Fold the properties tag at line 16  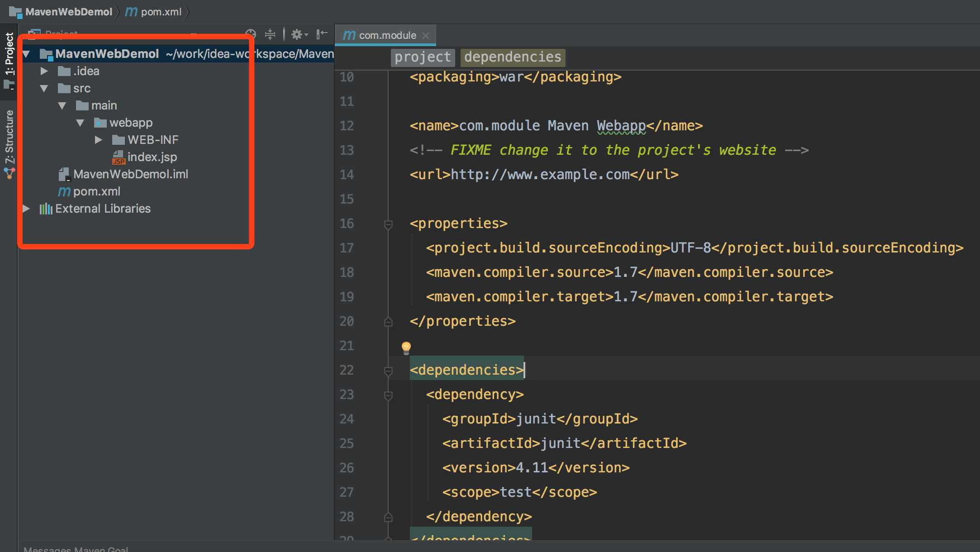[388, 224]
